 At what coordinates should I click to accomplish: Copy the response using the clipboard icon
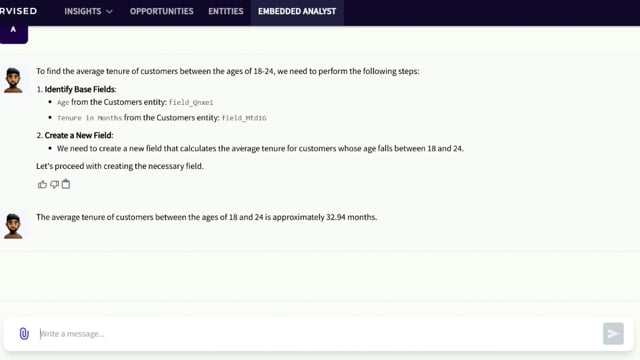click(x=66, y=184)
